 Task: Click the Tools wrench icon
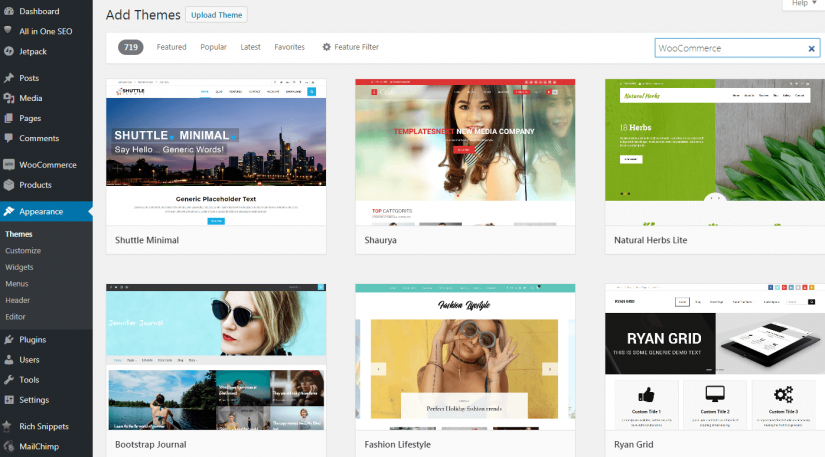(9, 380)
